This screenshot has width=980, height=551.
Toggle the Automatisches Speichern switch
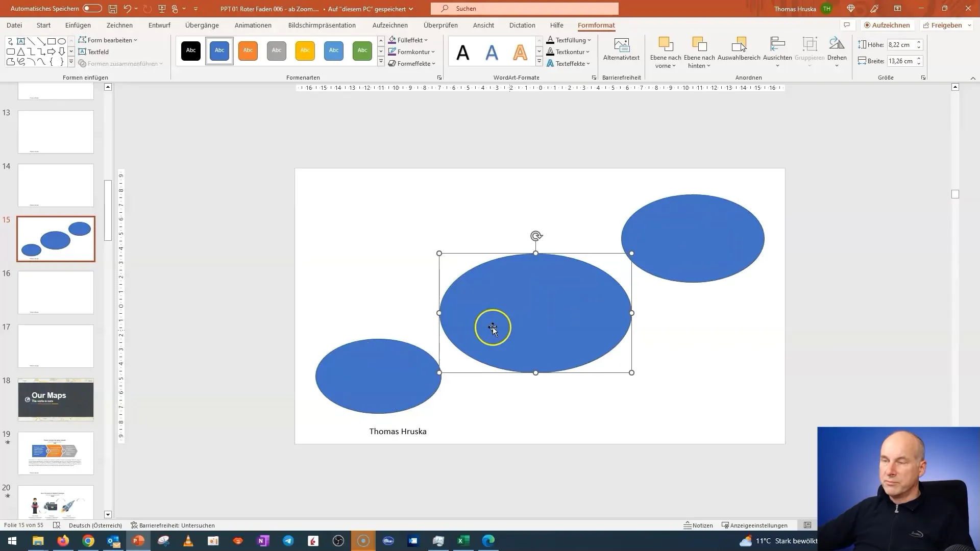[92, 9]
